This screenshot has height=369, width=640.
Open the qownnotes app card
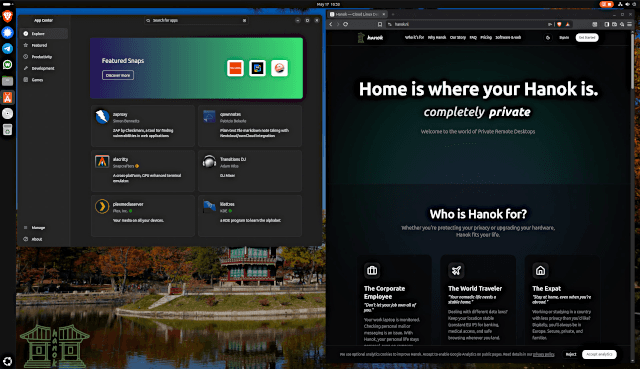[x=250, y=126]
